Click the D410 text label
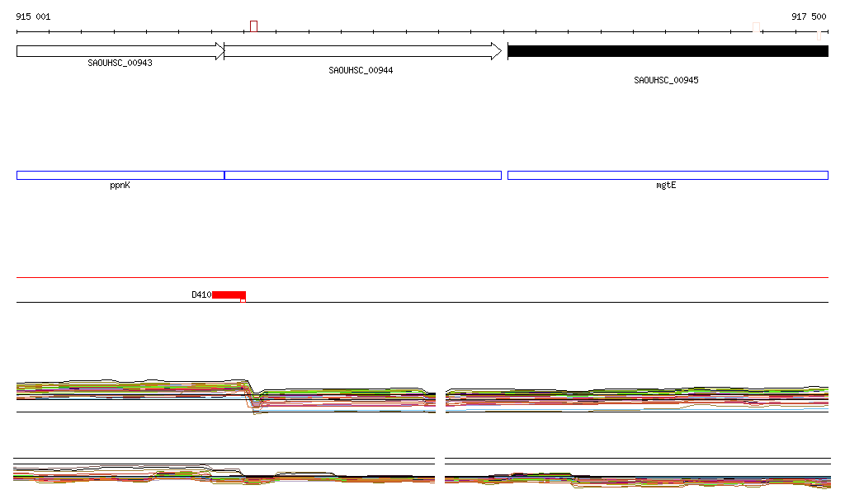 pyautogui.click(x=201, y=294)
